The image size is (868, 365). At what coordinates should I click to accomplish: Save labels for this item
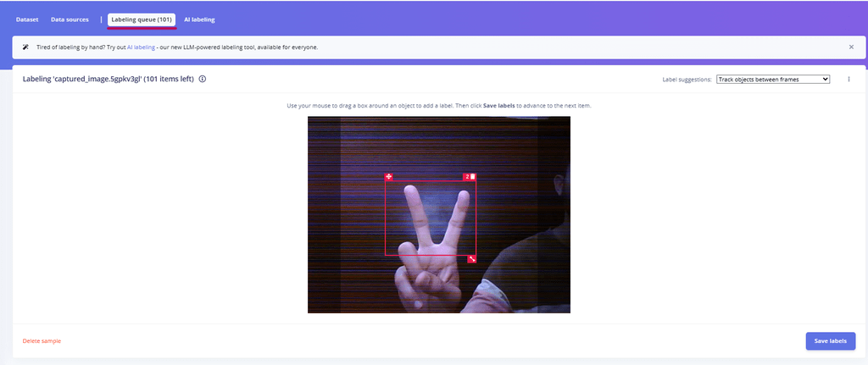click(x=831, y=341)
